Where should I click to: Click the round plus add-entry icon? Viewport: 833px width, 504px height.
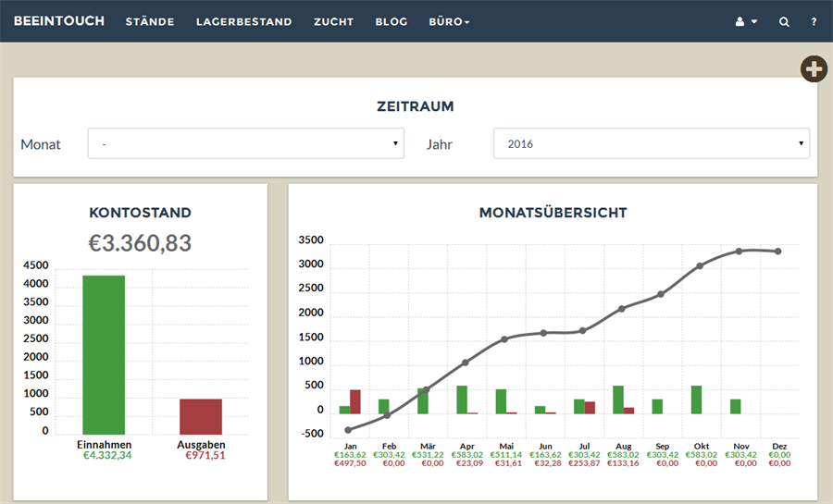tap(814, 69)
